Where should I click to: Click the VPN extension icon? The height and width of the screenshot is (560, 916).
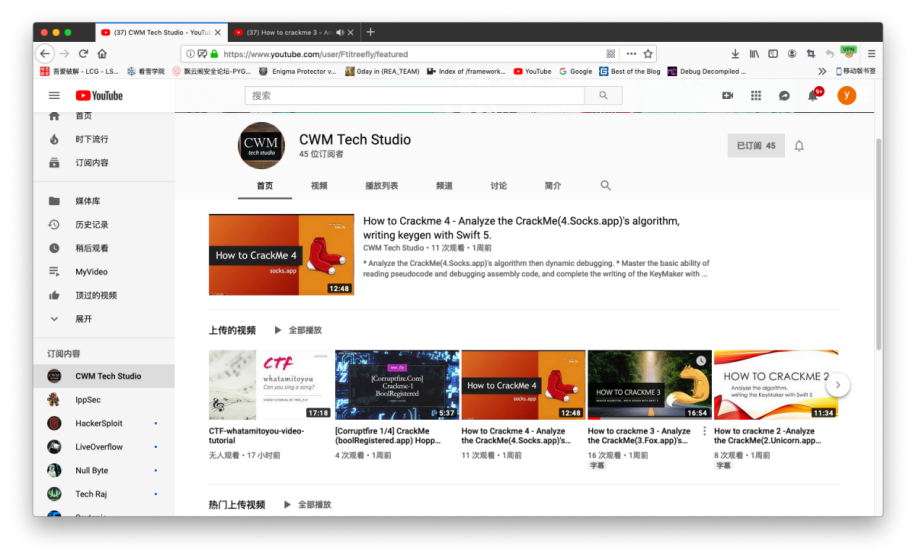coord(848,53)
